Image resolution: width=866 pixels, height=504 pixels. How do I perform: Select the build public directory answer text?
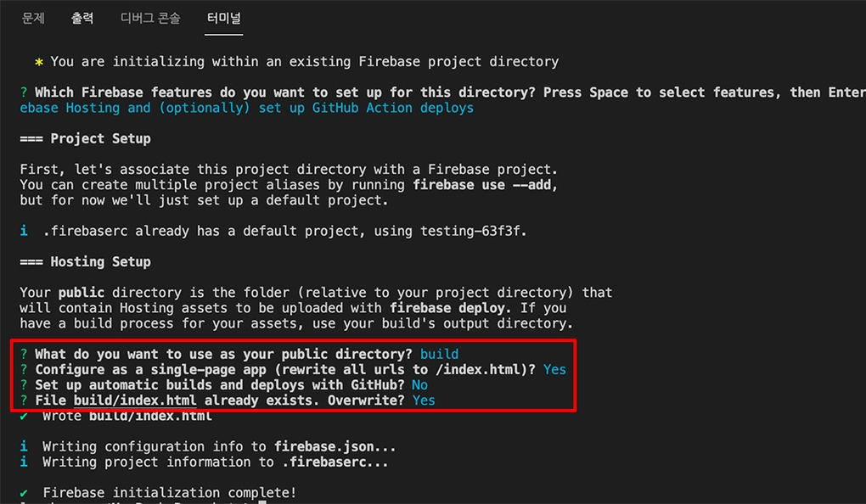[440, 354]
